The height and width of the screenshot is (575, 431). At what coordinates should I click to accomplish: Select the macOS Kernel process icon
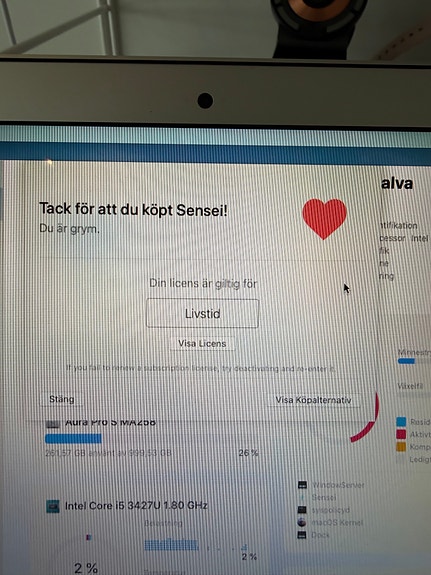click(302, 522)
